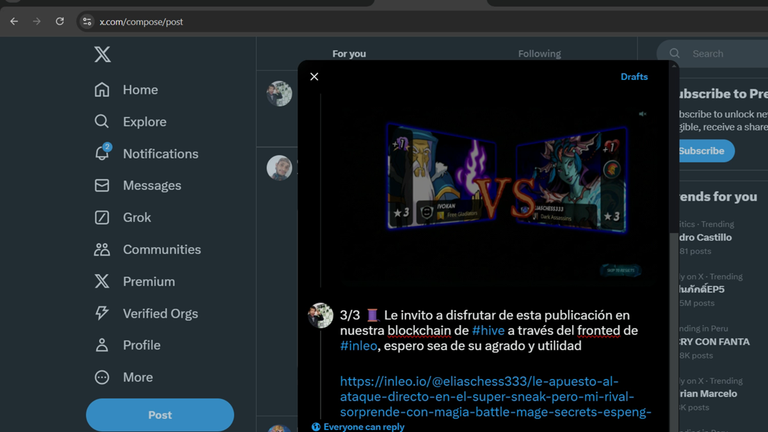This screenshot has height=432, width=768.
Task: Open Premium in sidebar
Action: coord(134,281)
